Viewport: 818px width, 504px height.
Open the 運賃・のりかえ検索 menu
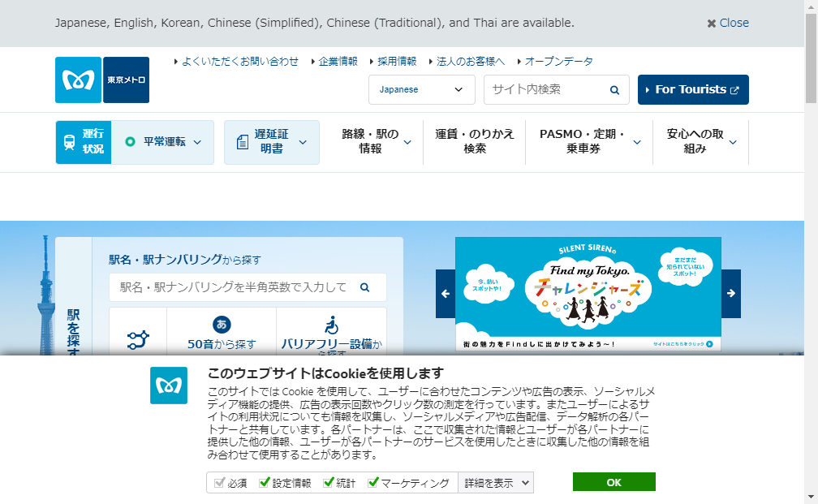(x=474, y=143)
